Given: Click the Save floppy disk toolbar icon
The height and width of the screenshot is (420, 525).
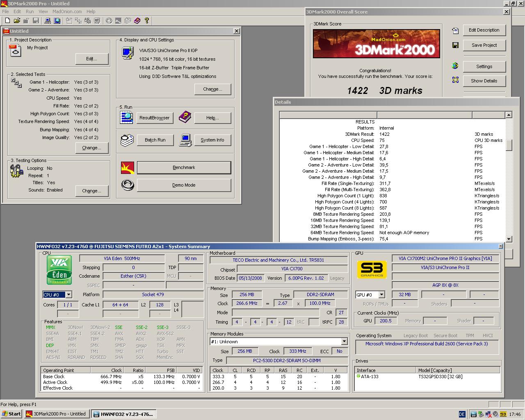Looking at the screenshot, I should pos(36,21).
